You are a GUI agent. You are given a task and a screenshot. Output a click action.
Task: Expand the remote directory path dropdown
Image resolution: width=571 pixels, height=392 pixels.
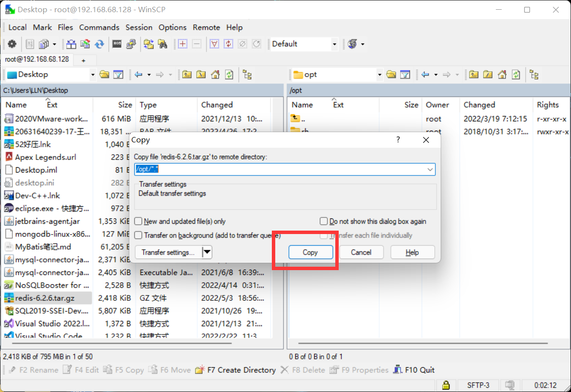pyautogui.click(x=429, y=169)
